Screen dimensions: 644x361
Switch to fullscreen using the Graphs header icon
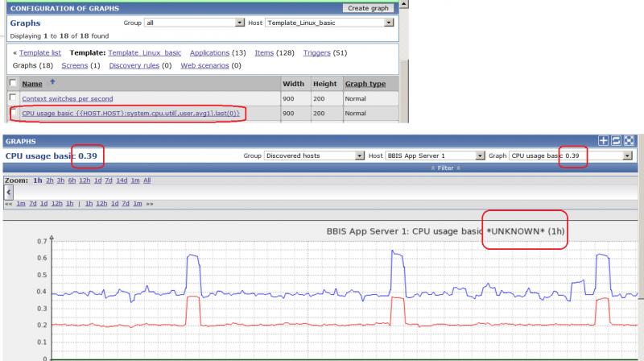tap(629, 141)
